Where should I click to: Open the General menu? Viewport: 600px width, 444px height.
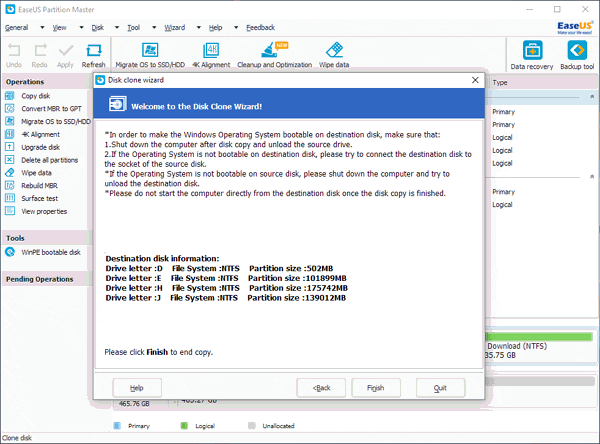click(x=16, y=28)
